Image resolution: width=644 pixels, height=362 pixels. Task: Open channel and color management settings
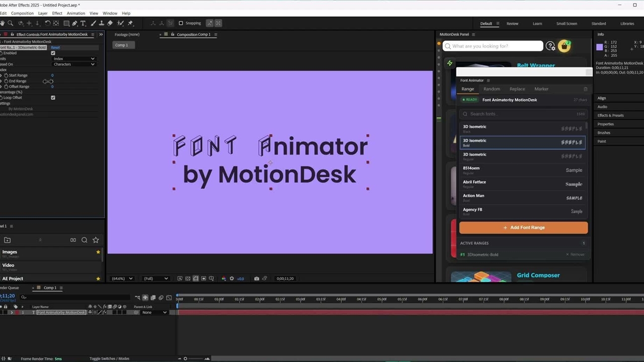224,279
